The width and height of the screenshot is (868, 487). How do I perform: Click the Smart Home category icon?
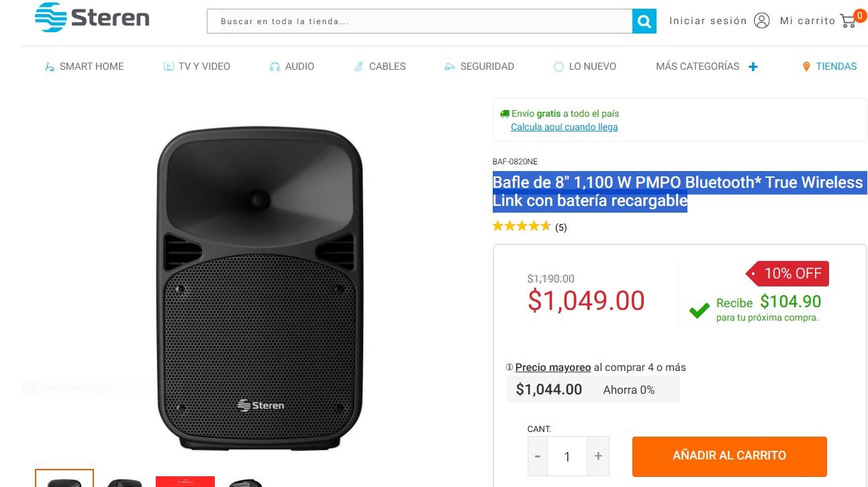(50, 67)
